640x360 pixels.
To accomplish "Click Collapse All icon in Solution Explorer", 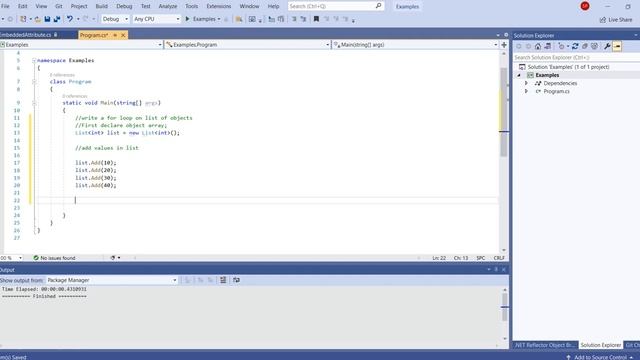I will (x=584, y=47).
